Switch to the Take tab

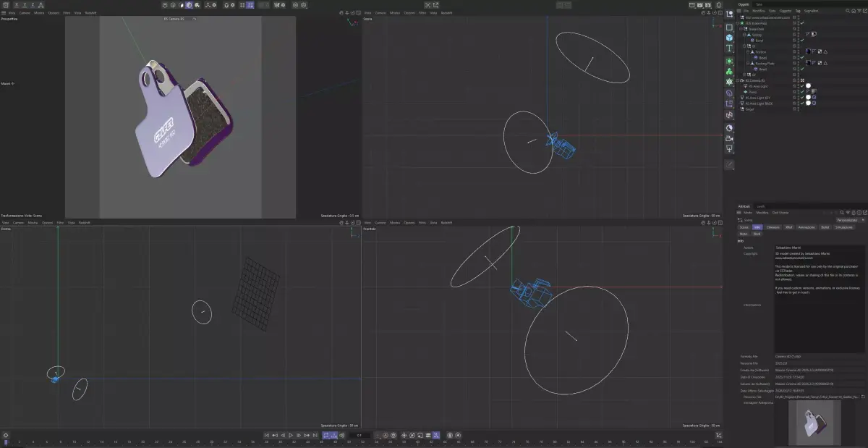[759, 4]
